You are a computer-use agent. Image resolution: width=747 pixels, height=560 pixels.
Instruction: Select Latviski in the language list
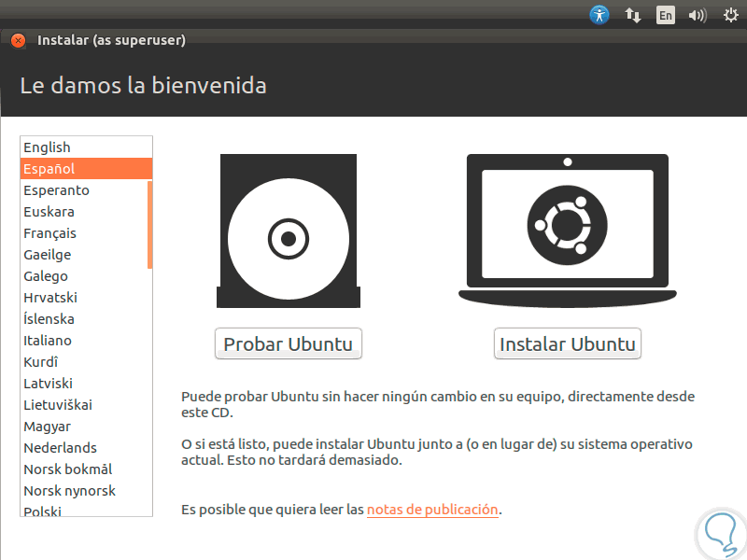86,383
